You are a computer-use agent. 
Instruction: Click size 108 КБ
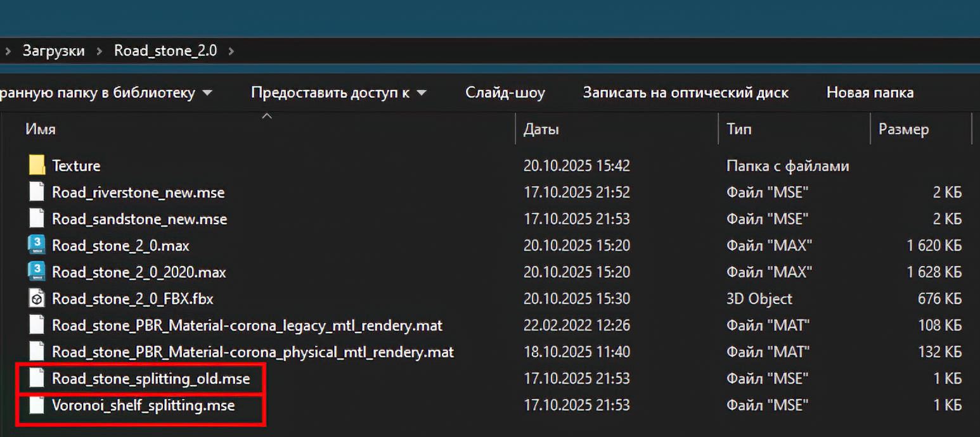tap(939, 326)
